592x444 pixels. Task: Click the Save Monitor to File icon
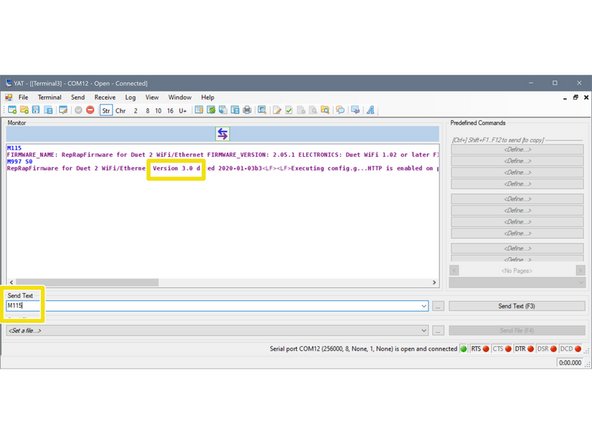[x=235, y=110]
